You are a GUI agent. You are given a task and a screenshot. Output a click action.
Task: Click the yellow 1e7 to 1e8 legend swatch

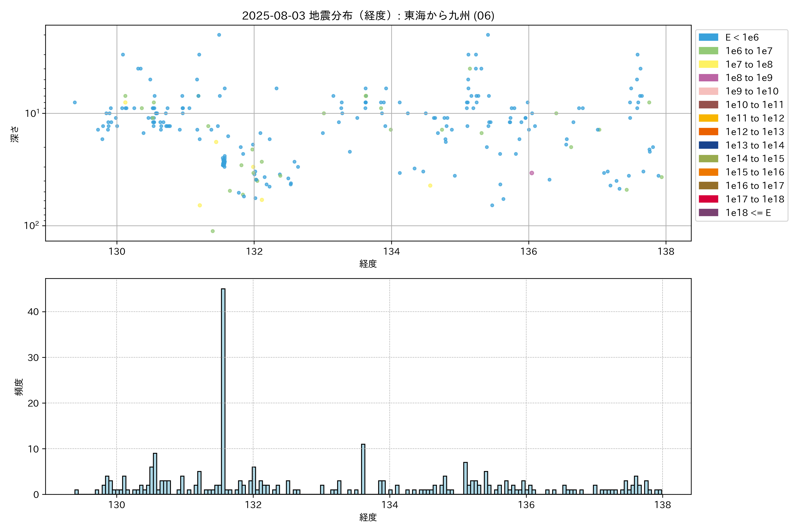(x=708, y=65)
